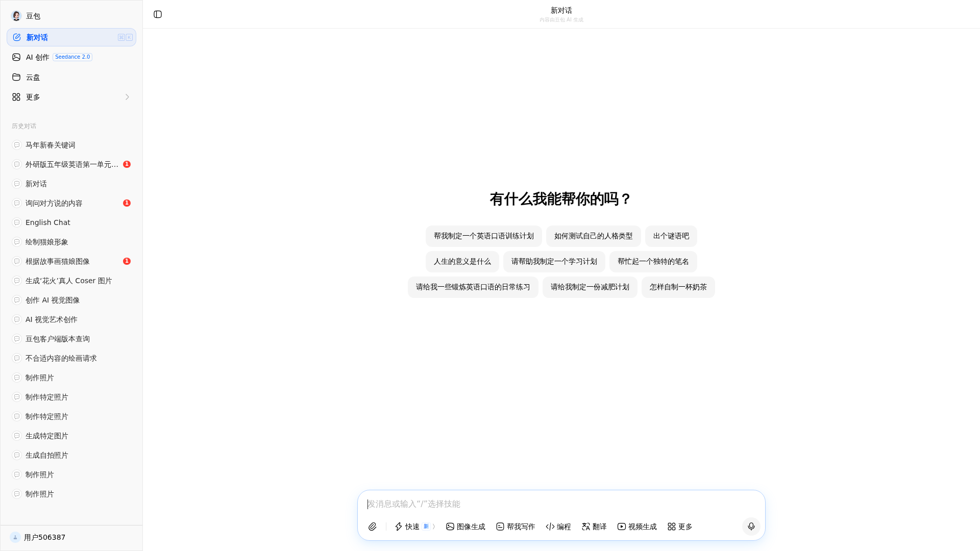Click the microphone voice input icon
Viewport: 980px width, 551px height.
point(751,527)
